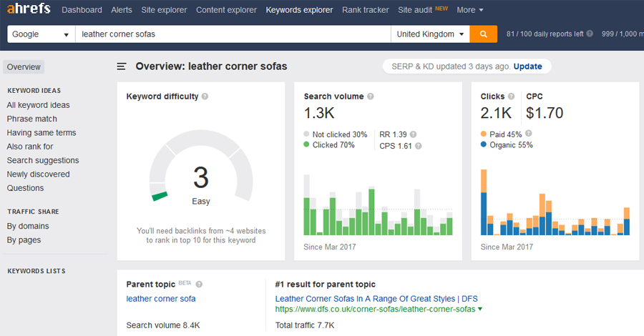Click the ahrefs logo
The height and width of the screenshot is (336, 644).
29,8
